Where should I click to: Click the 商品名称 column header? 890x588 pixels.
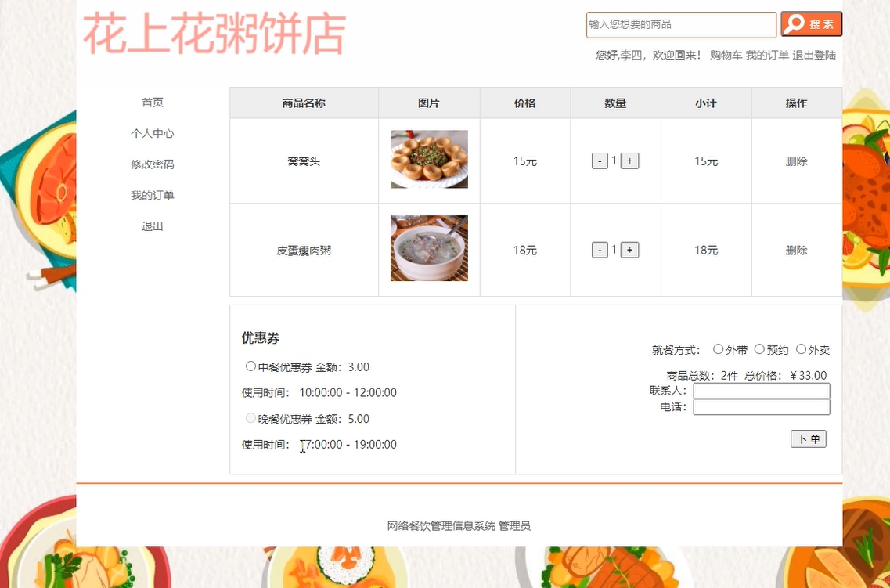coord(304,103)
